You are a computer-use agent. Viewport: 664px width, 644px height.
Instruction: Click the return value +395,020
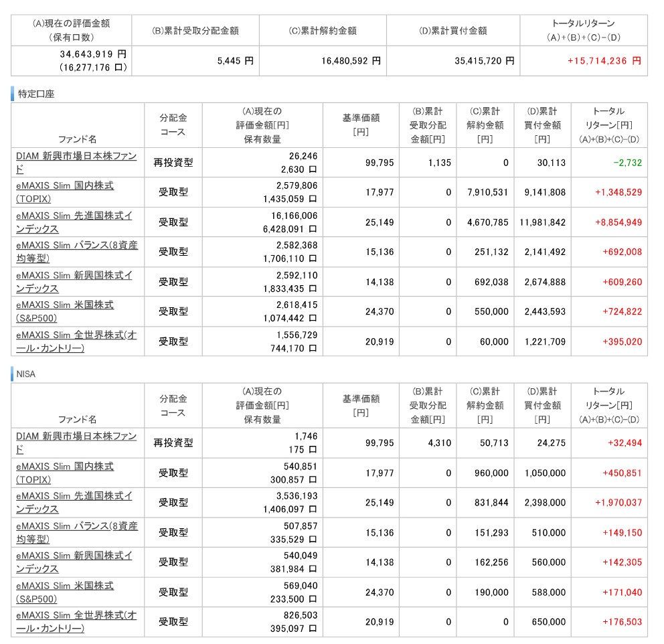[622, 342]
